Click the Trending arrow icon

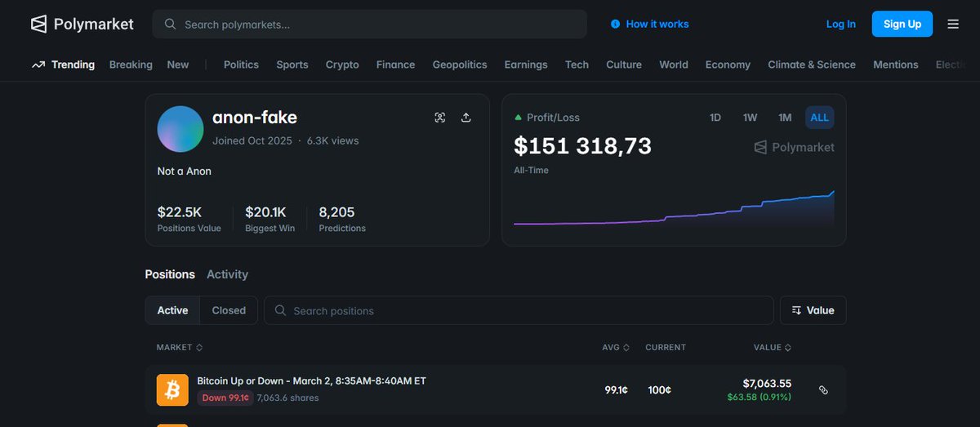tap(38, 64)
